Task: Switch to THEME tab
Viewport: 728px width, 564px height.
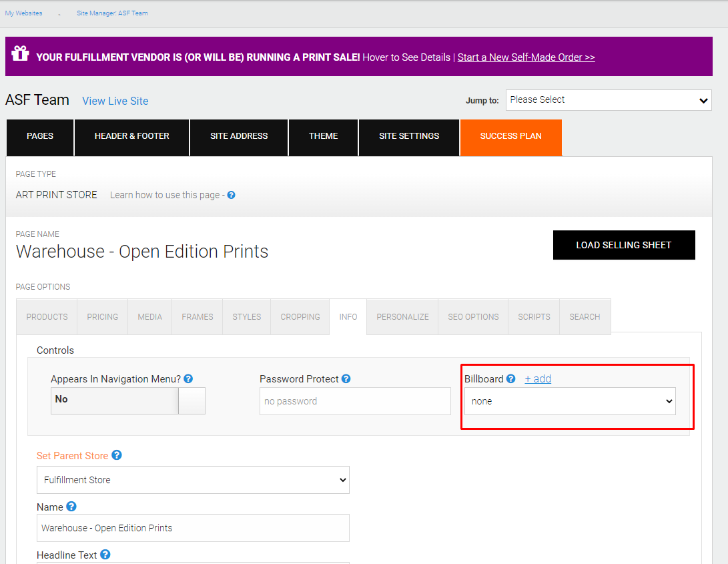Action: (323, 137)
